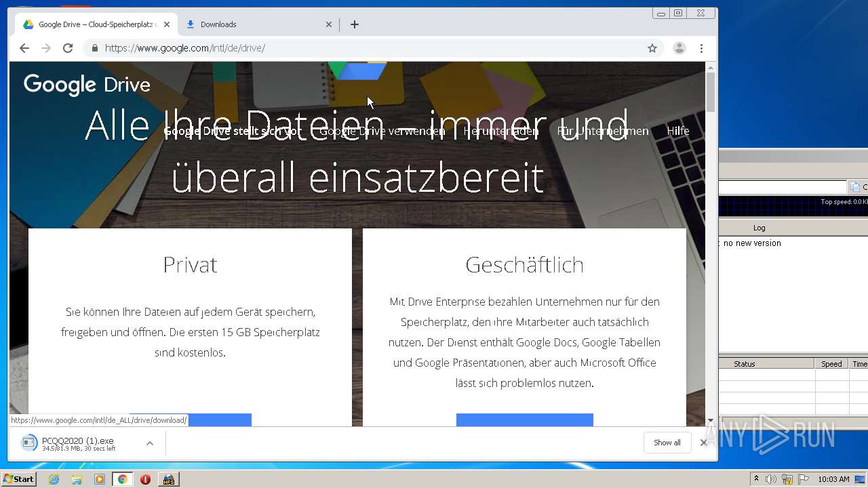Open the Hilfe nav link
This screenshot has height=488, width=868.
point(678,131)
